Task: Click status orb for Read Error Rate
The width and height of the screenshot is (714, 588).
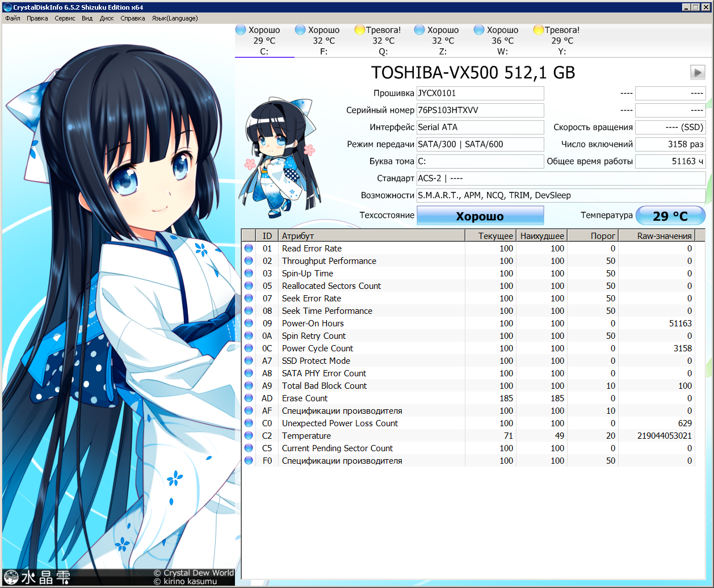Action: coord(249,248)
